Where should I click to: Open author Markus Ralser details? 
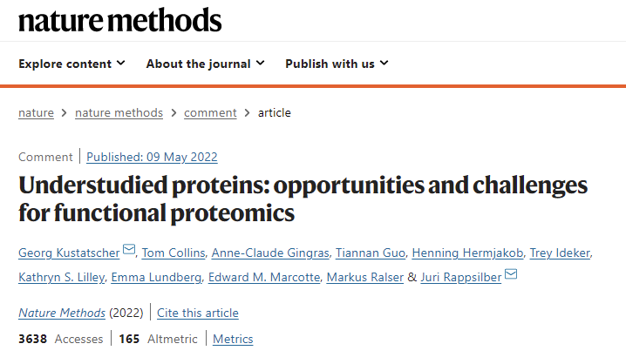tap(365, 277)
